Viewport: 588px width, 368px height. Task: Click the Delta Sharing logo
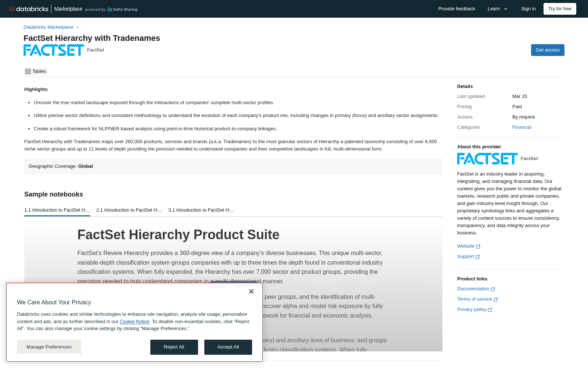(122, 9)
